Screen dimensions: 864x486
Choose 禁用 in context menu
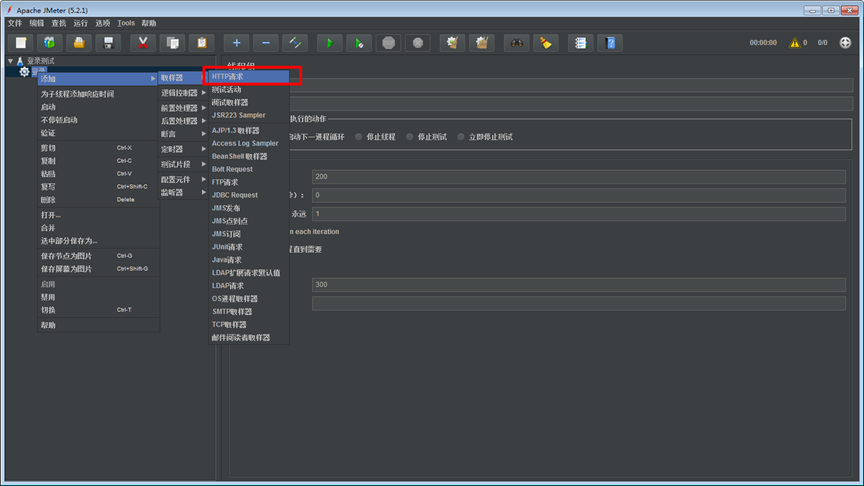pos(98,297)
